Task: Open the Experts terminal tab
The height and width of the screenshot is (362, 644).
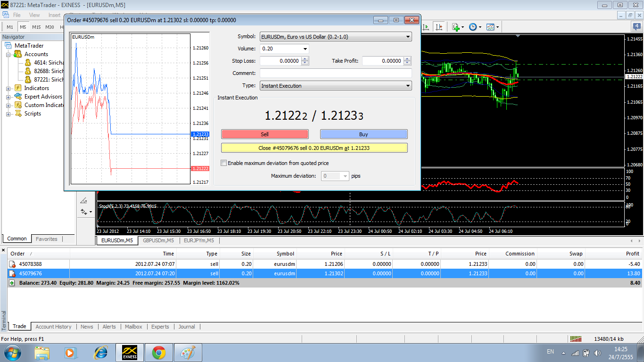Action: [x=160, y=327]
